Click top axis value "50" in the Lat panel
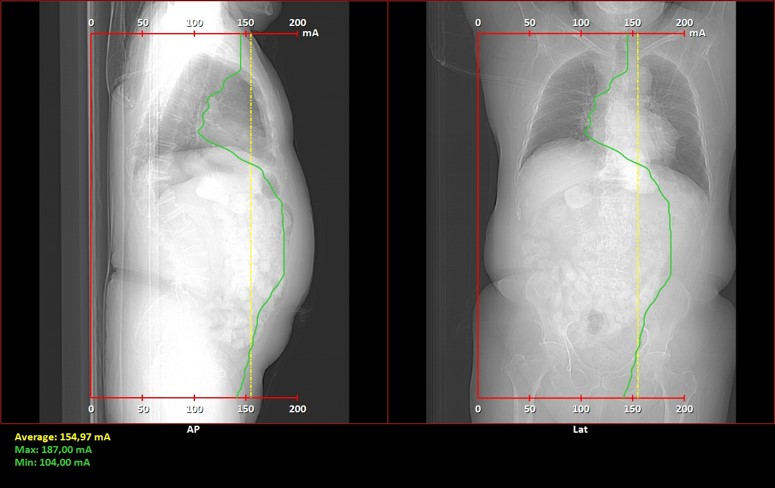This screenshot has height=488, width=775. pyautogui.click(x=530, y=23)
